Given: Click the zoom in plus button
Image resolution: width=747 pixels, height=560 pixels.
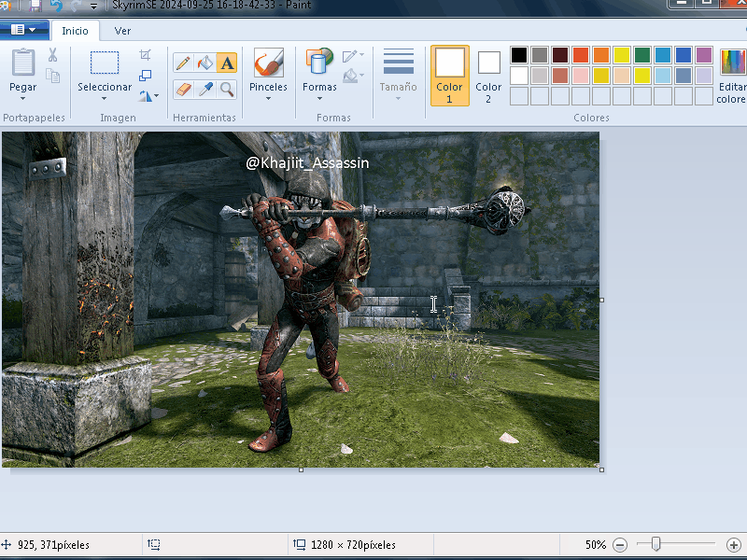Looking at the screenshot, I should coord(734,544).
